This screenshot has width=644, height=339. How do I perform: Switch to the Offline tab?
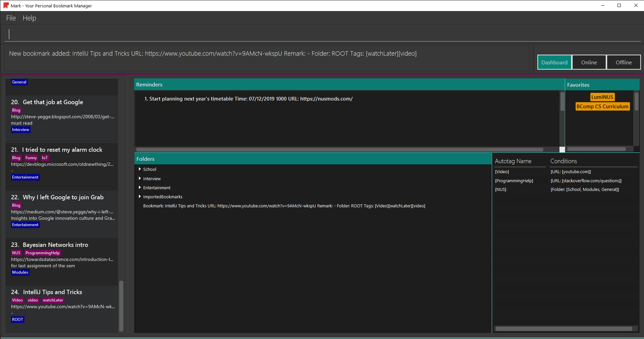pyautogui.click(x=624, y=62)
